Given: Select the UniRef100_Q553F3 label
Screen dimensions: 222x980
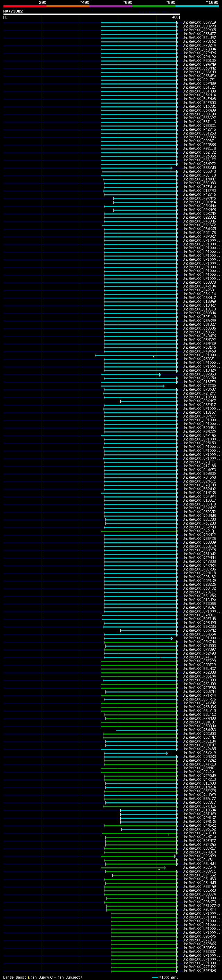Looking at the screenshot, I should pos(199,172).
